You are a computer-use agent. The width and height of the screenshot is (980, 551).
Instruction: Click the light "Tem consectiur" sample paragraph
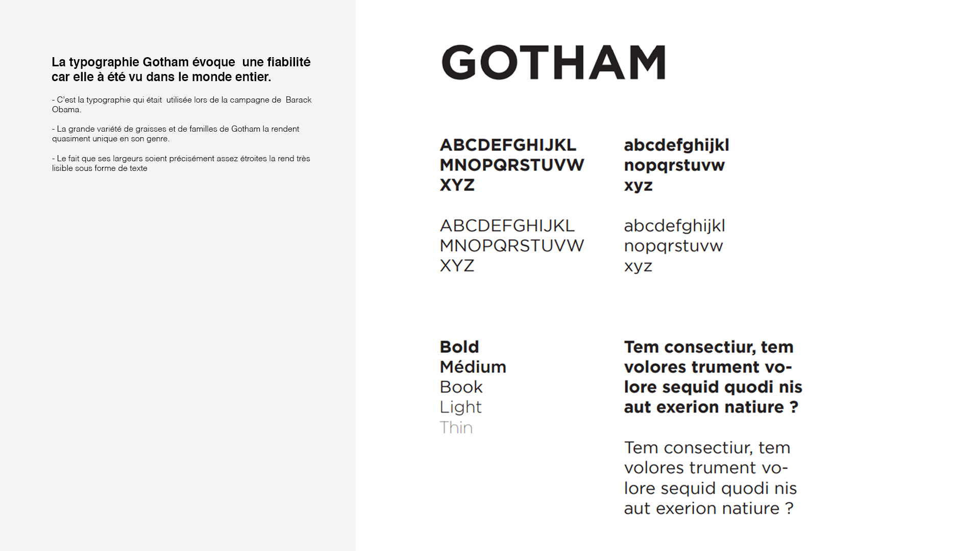709,478
